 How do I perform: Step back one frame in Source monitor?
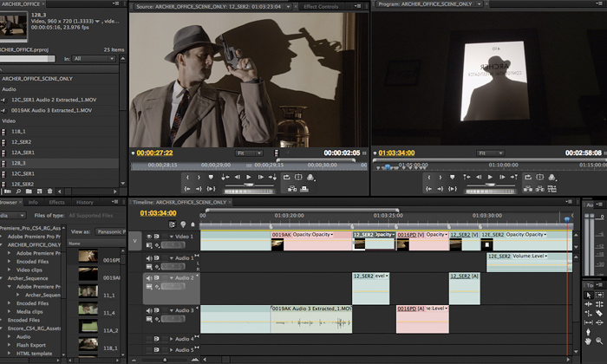click(x=237, y=177)
